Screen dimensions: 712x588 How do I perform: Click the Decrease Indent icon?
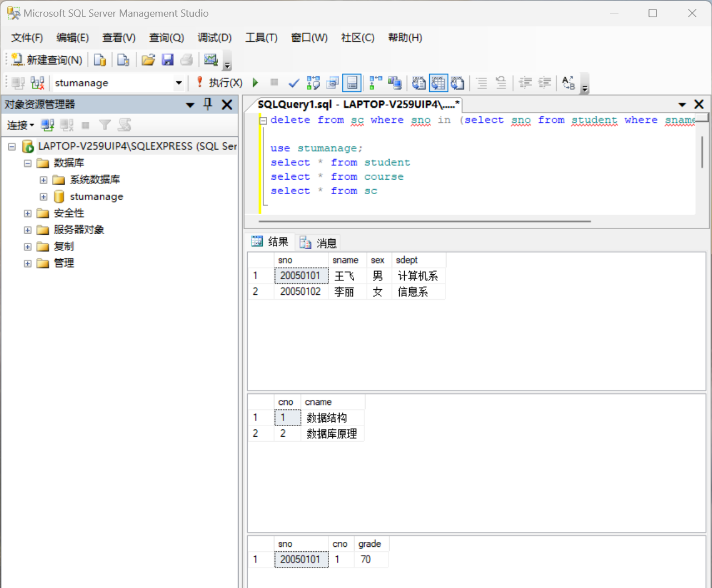526,83
